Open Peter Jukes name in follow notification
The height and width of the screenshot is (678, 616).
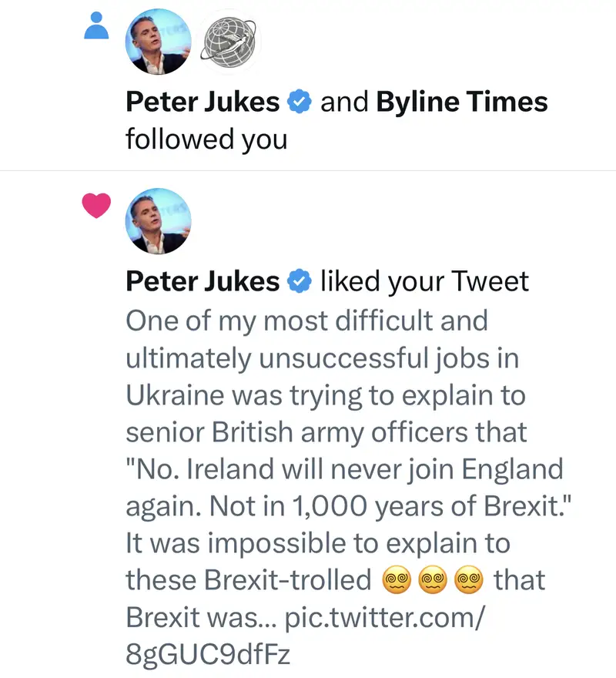[x=203, y=102]
